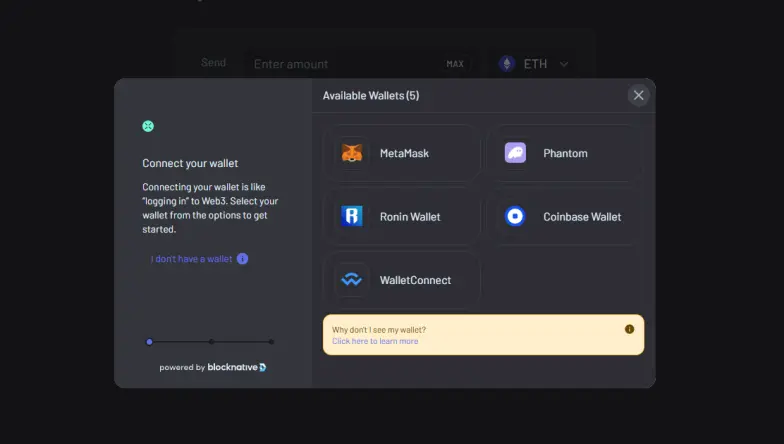Click the Coinbase Wallet label text
This screenshot has width=784, height=444.
582,216
